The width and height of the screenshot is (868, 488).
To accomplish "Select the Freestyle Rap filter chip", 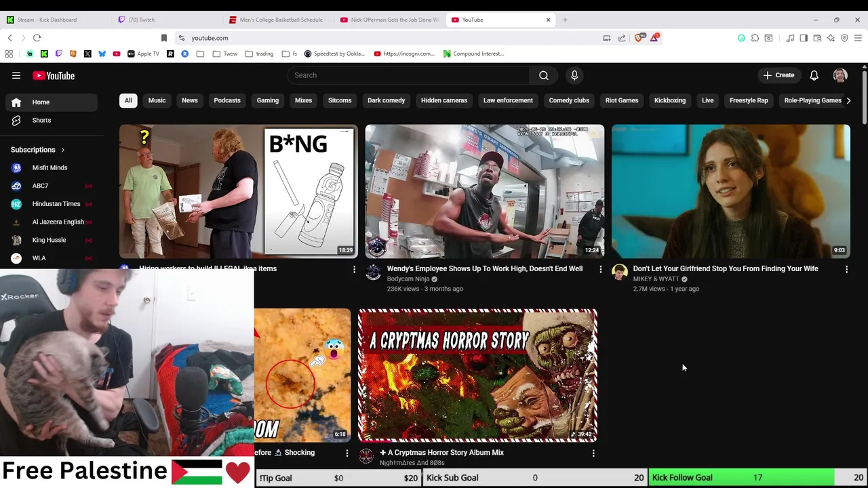I will [749, 100].
